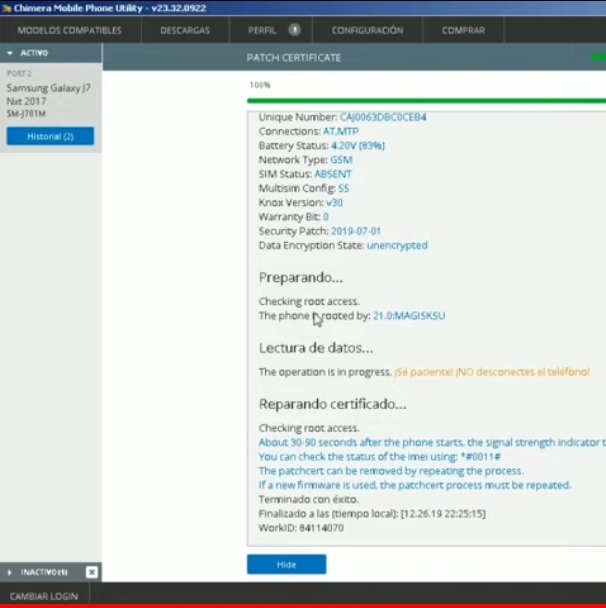Viewport: 606px width, 608px height.
Task: Click Network Type value GSM
Action: [x=341, y=160]
